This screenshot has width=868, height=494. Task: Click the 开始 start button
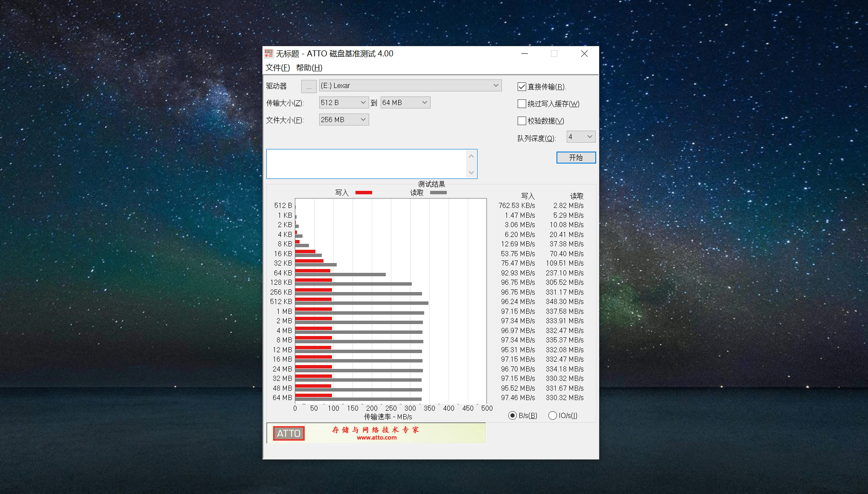(576, 158)
